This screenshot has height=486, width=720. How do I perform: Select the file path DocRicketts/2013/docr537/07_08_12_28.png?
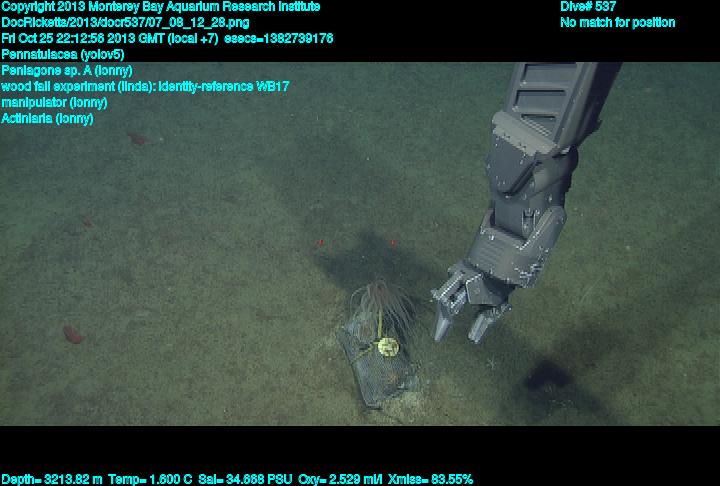click(x=125, y=23)
